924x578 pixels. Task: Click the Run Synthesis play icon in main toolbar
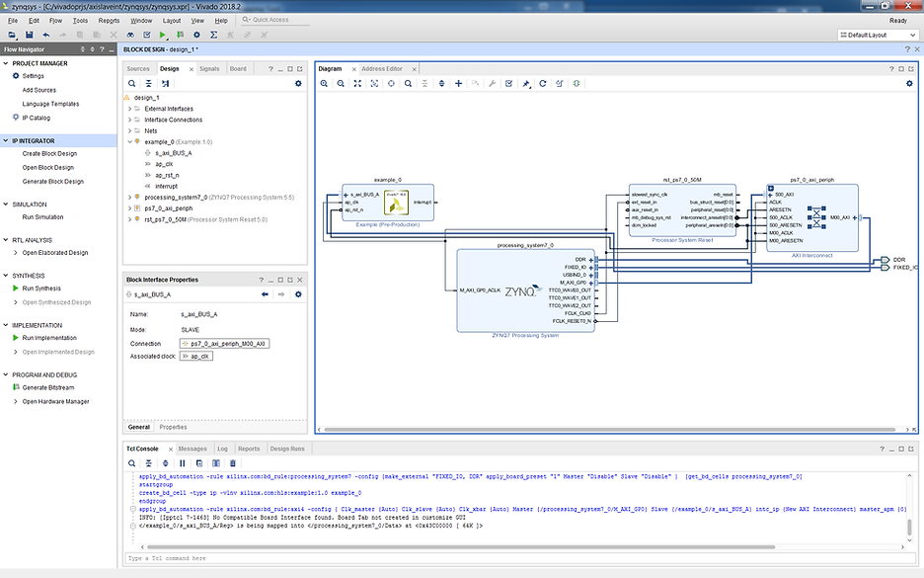[161, 33]
